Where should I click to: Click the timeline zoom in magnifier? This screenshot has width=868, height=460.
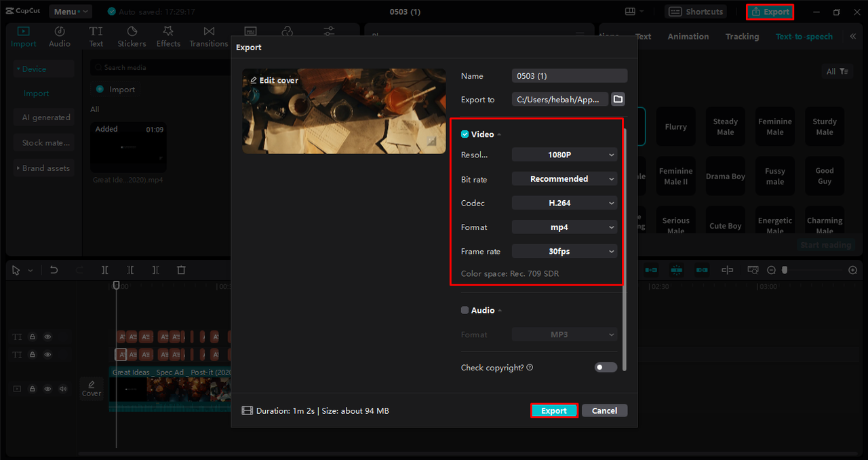click(852, 270)
